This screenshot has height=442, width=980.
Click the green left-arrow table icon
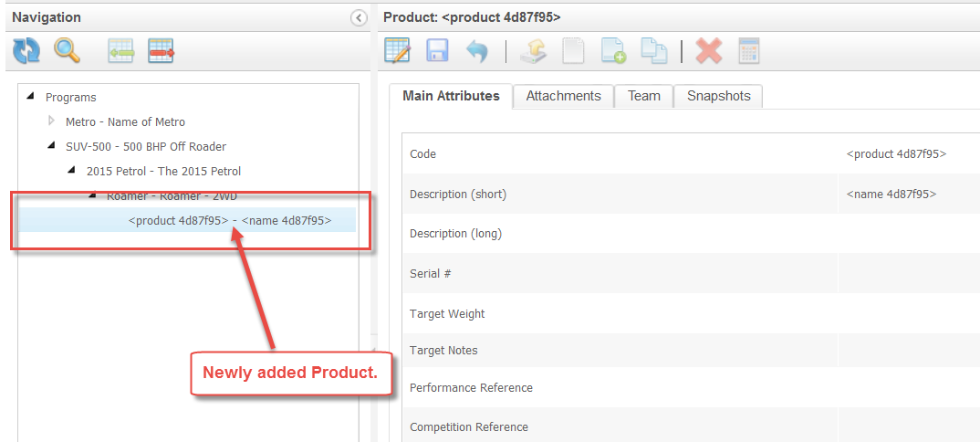coord(120,51)
